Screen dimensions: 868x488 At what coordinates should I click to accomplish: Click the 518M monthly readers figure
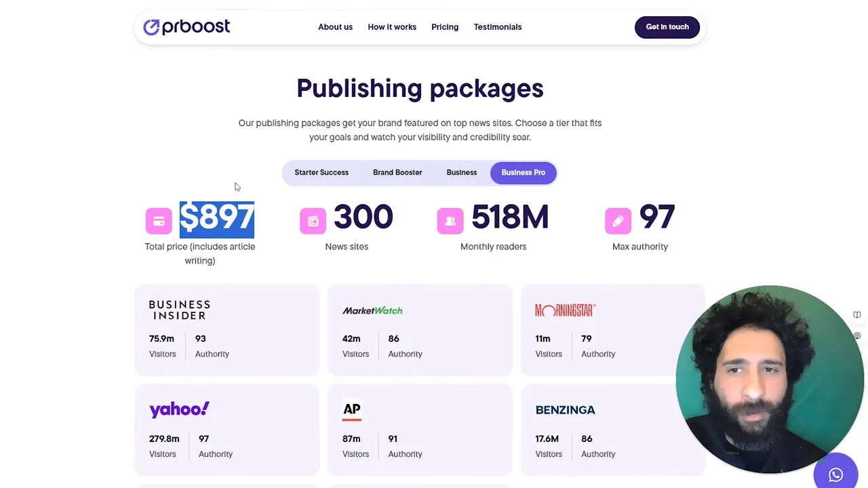tap(510, 218)
